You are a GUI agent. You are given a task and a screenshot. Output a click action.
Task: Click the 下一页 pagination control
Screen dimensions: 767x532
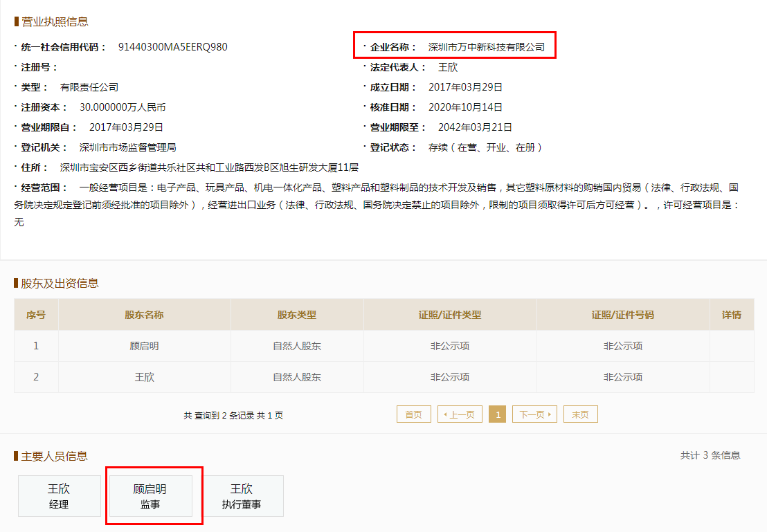pos(534,414)
